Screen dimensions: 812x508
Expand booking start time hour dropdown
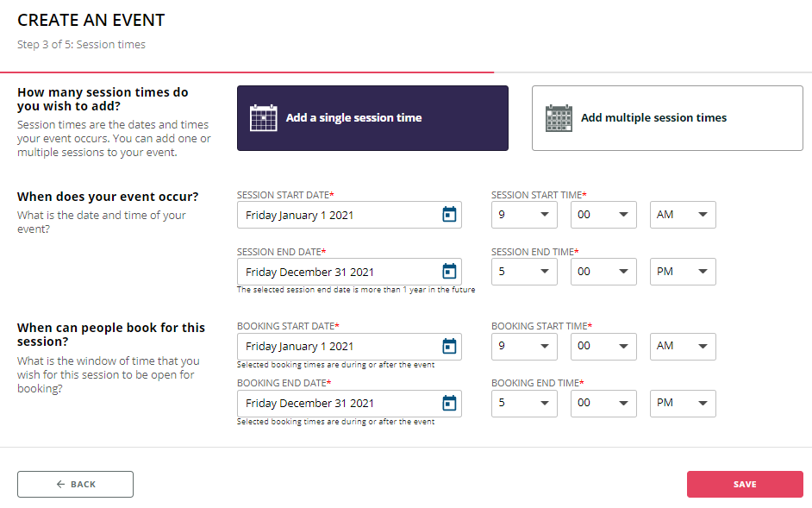(x=524, y=346)
